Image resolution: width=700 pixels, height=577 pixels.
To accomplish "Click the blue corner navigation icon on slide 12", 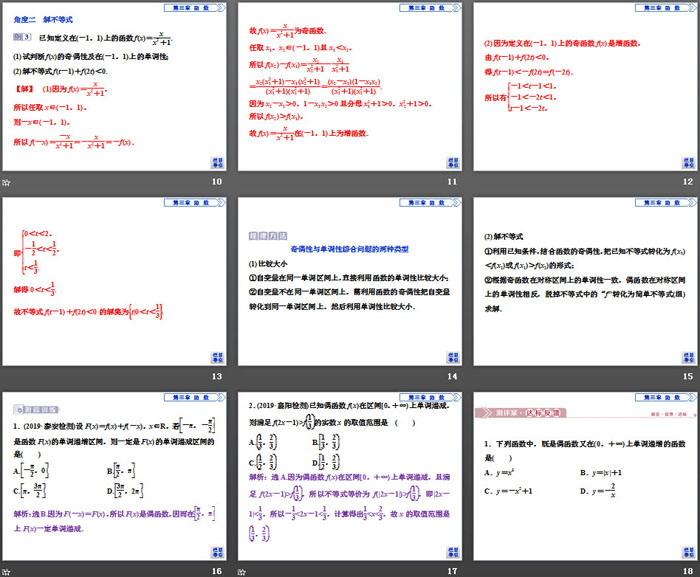I will point(685,162).
